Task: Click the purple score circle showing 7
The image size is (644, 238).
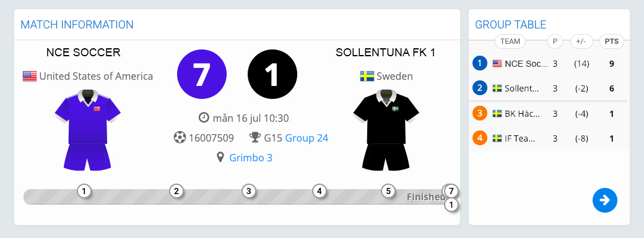Action: 202,74
